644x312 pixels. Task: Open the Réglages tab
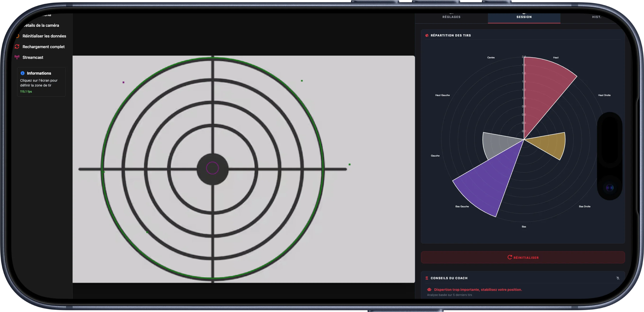[451, 17]
